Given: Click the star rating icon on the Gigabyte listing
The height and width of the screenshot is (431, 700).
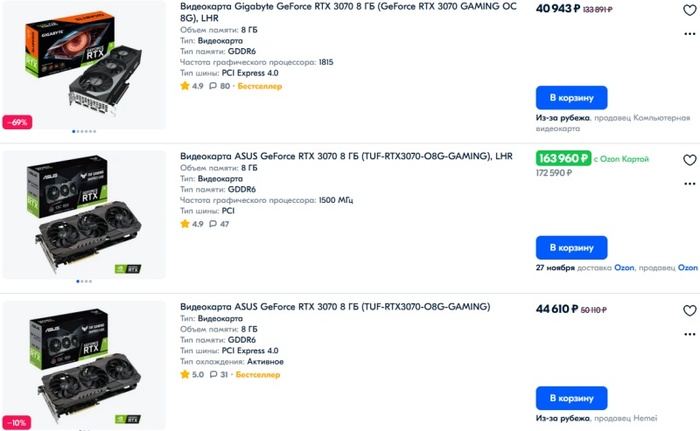Looking at the screenshot, I should (x=184, y=86).
